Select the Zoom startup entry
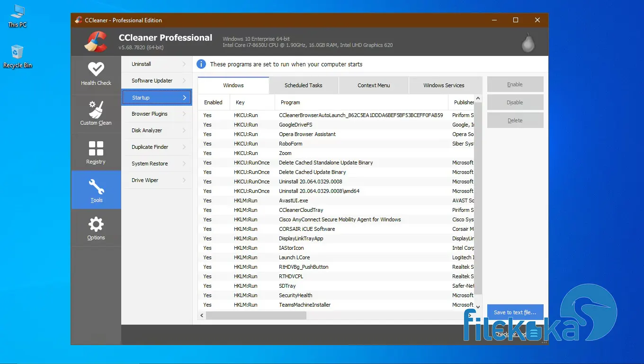This screenshot has width=644, height=364. coord(336,153)
